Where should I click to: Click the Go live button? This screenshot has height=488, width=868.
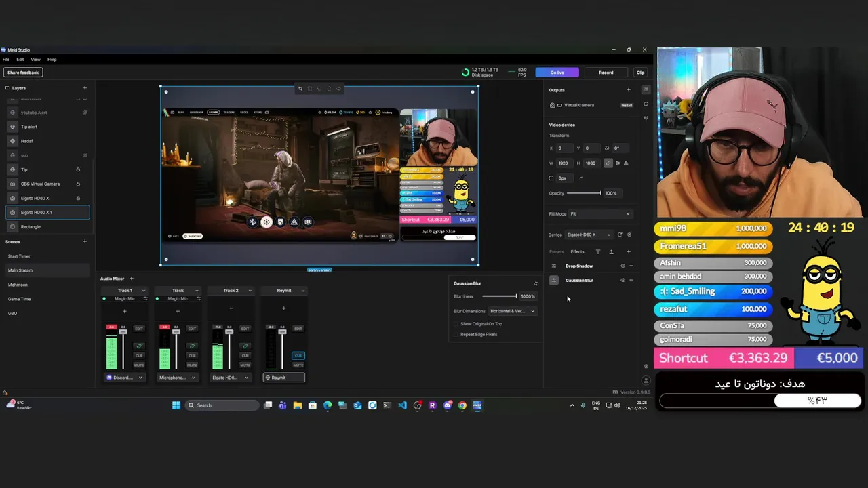point(557,73)
